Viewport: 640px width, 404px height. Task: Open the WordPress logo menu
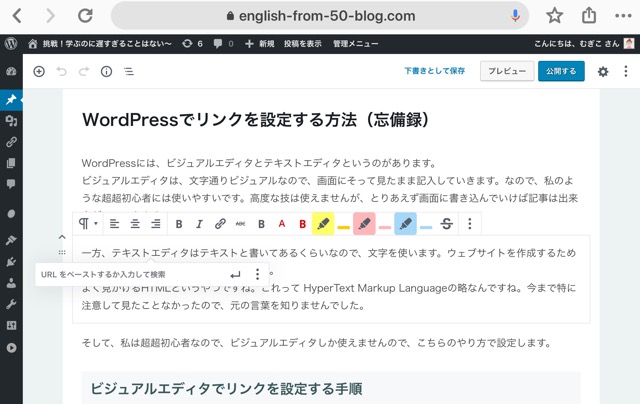(x=11, y=44)
